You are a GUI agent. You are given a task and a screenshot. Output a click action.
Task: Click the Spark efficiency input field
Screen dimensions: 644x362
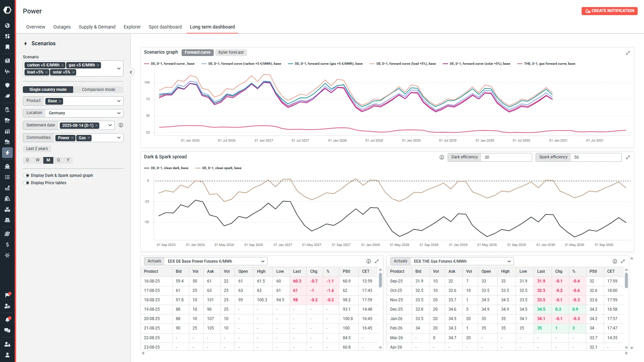pos(596,157)
